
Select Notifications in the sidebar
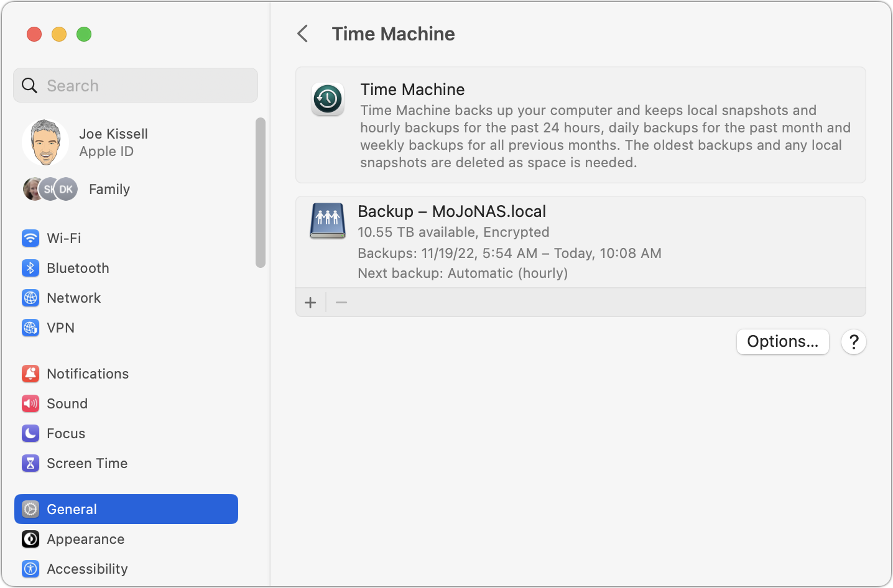(x=126, y=374)
